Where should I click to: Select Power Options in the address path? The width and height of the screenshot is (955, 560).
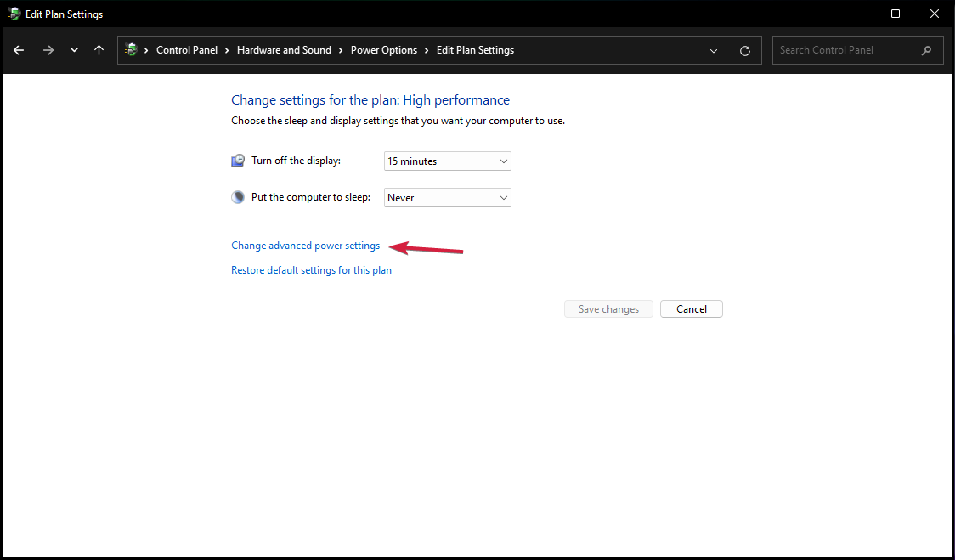(x=384, y=50)
